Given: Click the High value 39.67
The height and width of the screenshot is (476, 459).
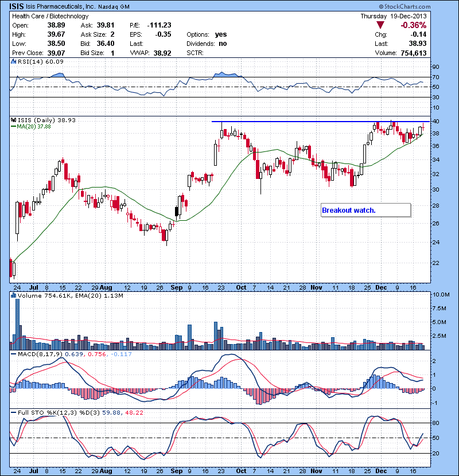Looking at the screenshot, I should click(56, 34).
